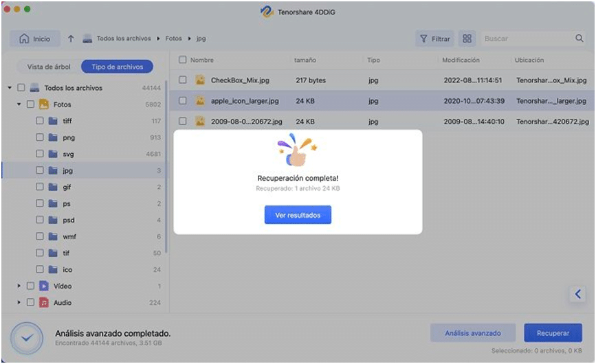The height and width of the screenshot is (364, 596).
Task: Tick the Fotos category checkbox
Action: point(30,104)
